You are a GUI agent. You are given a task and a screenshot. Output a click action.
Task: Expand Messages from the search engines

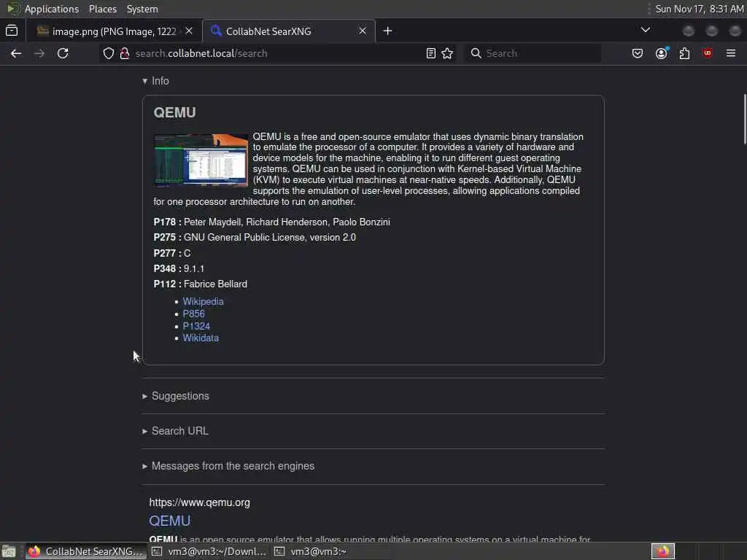[228, 466]
